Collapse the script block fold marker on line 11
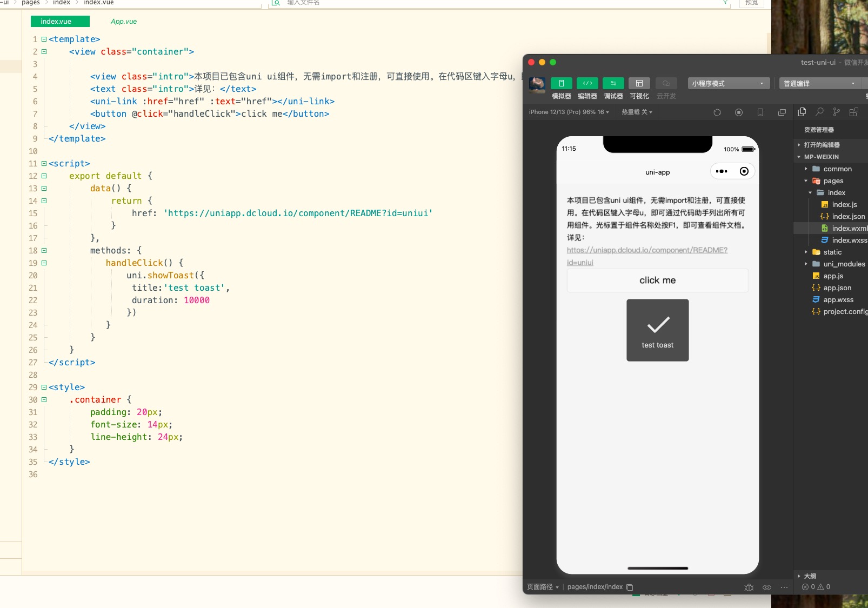Screen dimensions: 868x608 pos(44,164)
